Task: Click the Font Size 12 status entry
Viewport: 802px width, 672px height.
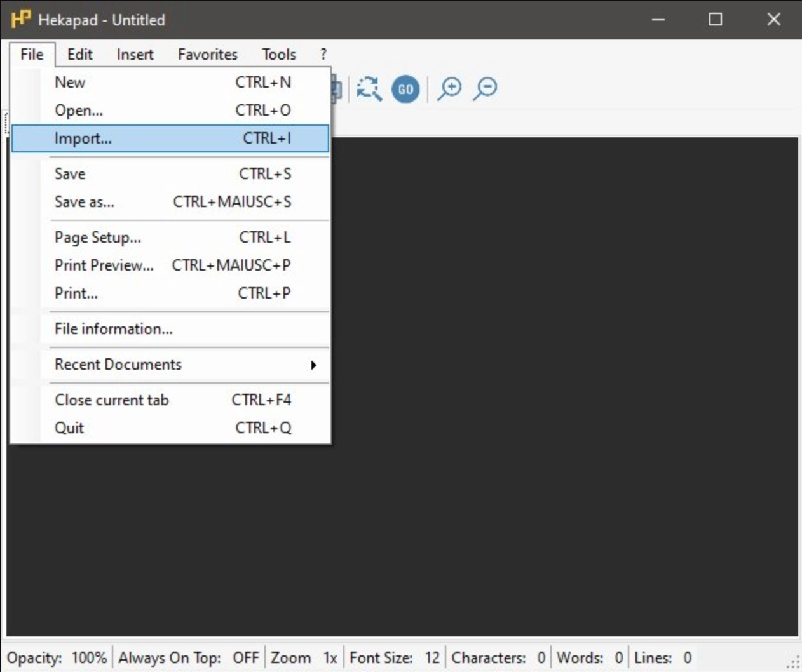Action: pos(395,657)
